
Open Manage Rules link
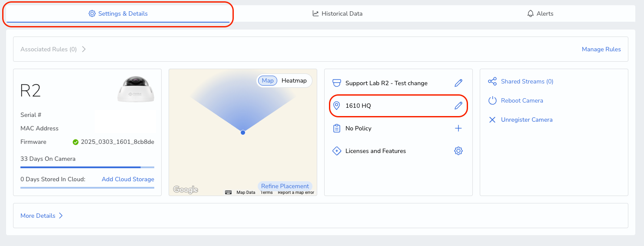tap(601, 49)
